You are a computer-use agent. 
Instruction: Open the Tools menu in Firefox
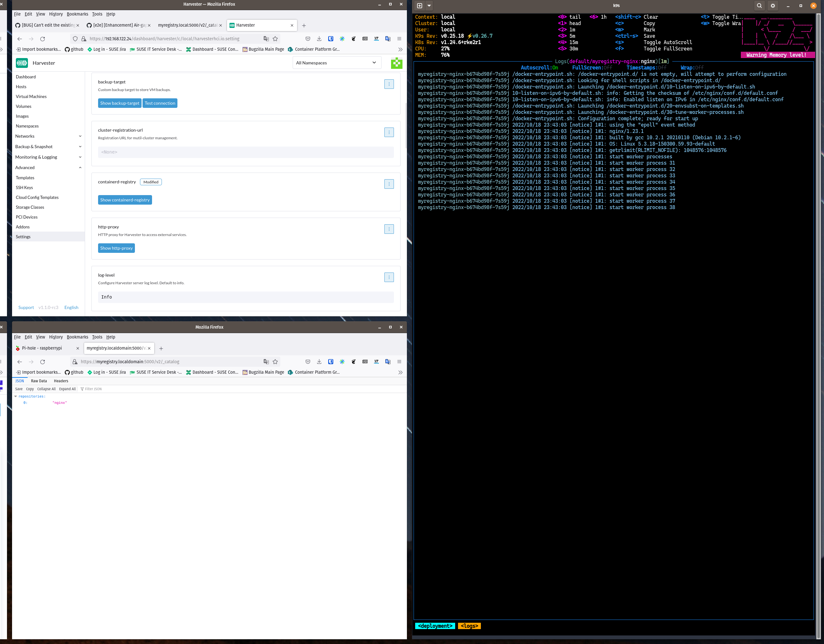pyautogui.click(x=97, y=14)
